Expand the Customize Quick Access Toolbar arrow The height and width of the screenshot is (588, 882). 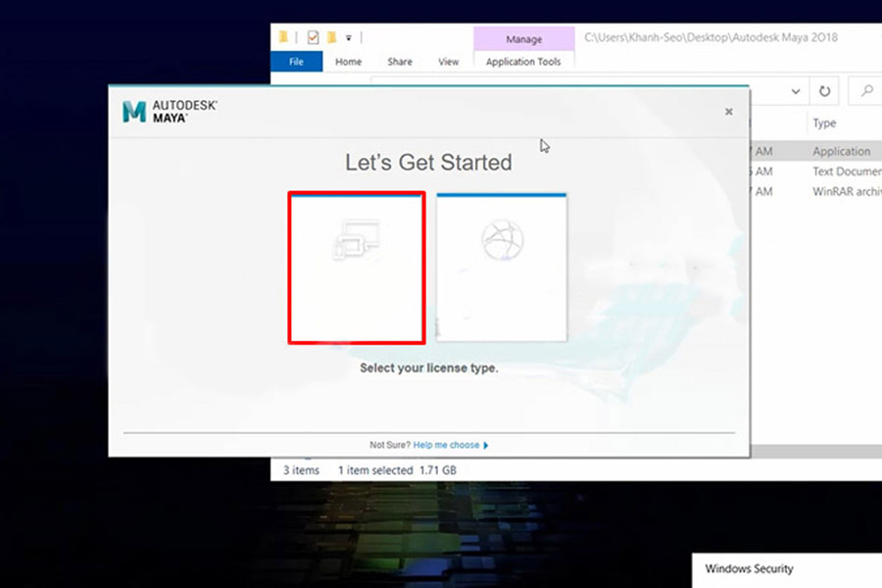[349, 38]
